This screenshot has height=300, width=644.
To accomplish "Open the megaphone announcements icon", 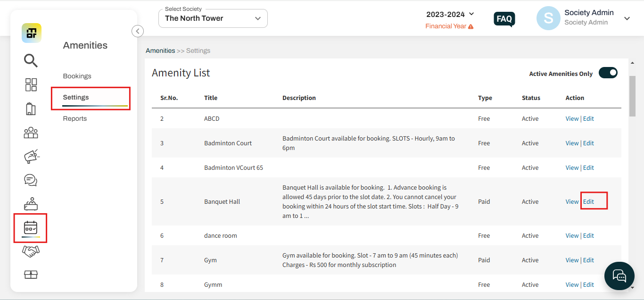I will point(31,156).
